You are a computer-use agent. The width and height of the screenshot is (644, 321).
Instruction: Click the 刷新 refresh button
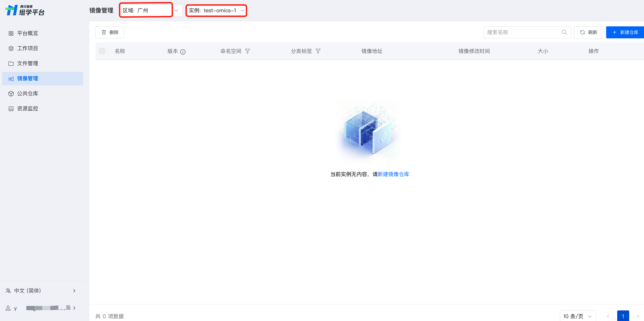[588, 32]
